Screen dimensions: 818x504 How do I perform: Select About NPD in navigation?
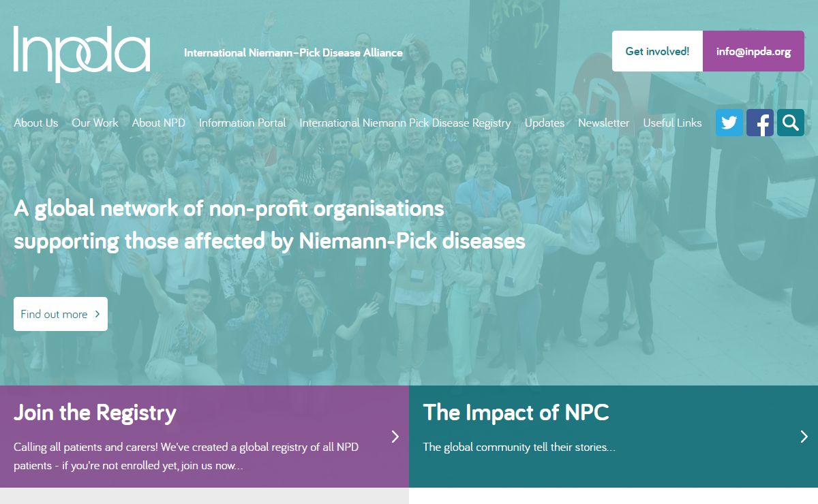pyautogui.click(x=158, y=123)
